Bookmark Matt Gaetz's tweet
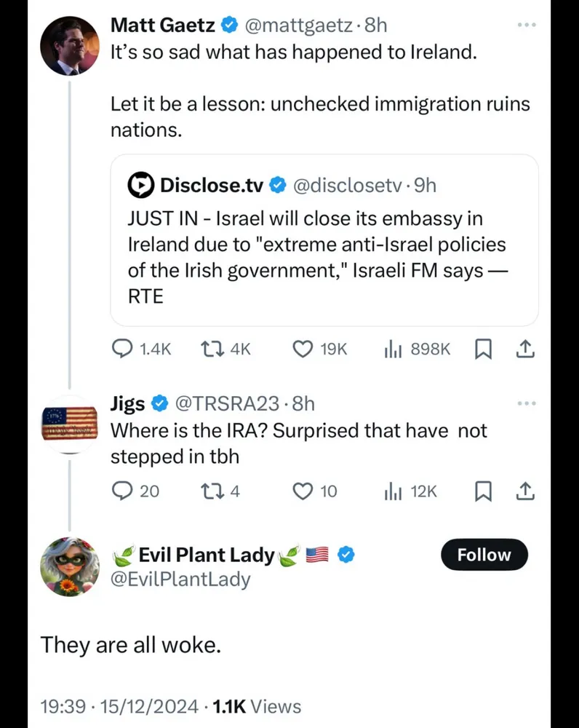 click(x=483, y=350)
